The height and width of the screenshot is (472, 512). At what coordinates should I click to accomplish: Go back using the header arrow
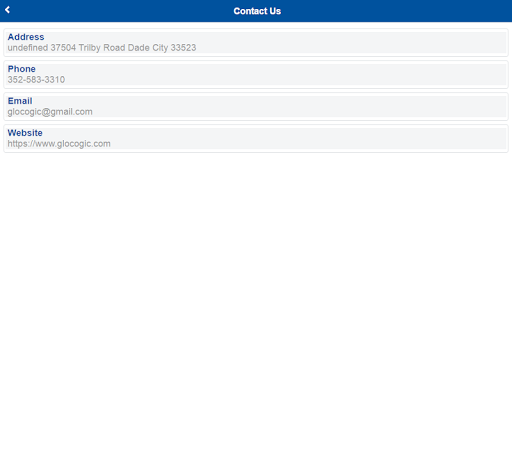point(7,10)
